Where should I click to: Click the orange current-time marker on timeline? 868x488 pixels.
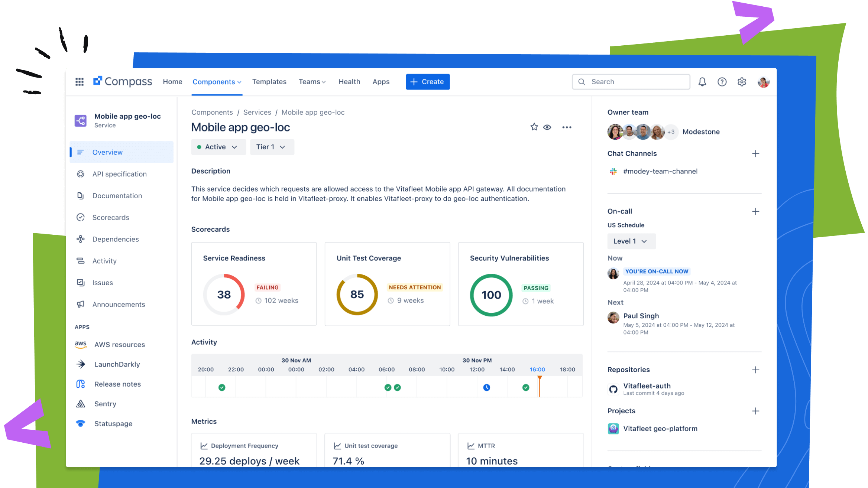[540, 385]
